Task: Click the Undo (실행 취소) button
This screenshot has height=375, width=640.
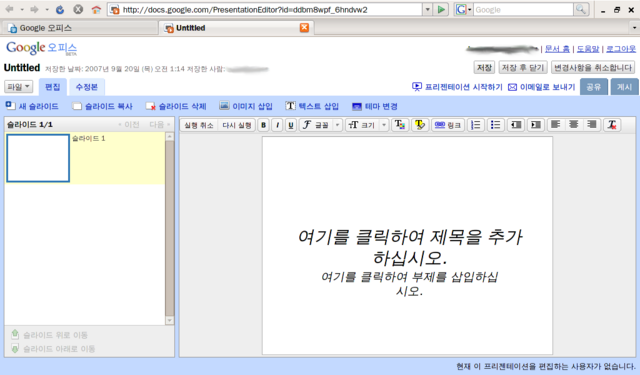Action: tap(199, 125)
